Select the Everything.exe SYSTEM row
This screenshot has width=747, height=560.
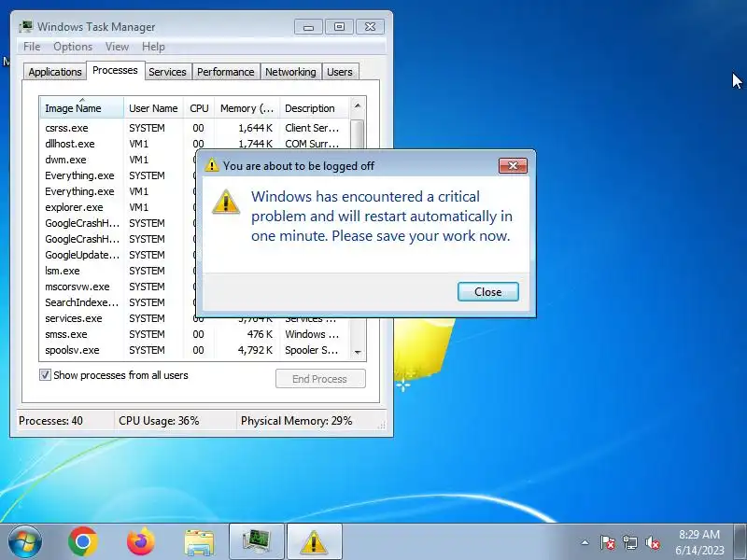pos(118,175)
